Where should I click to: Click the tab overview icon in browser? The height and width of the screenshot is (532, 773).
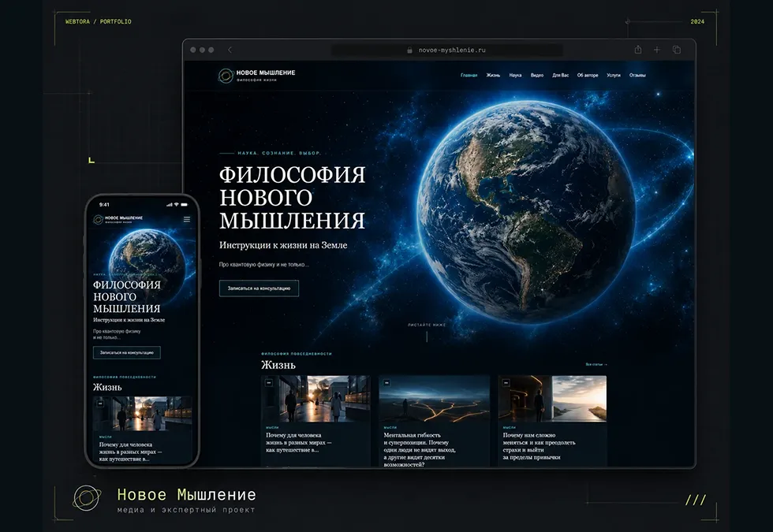[x=677, y=50]
